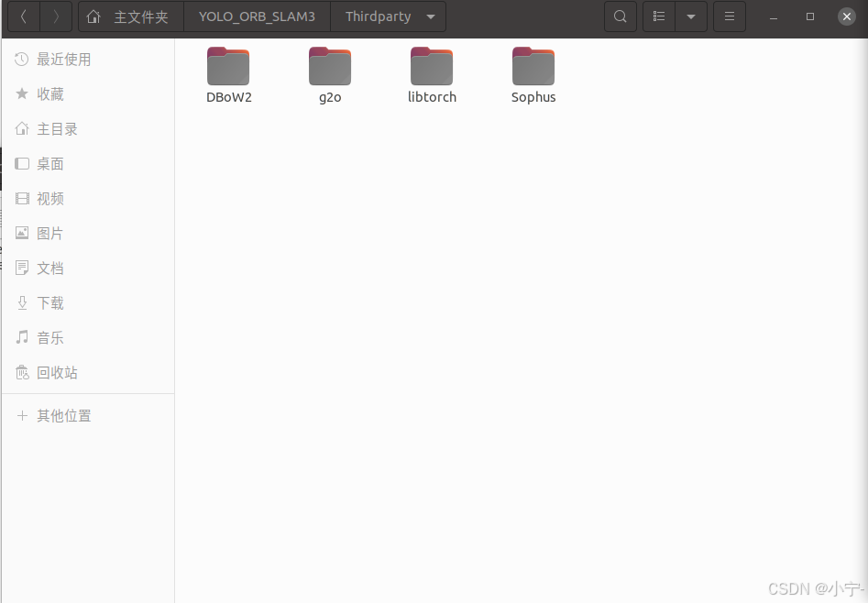This screenshot has width=868, height=603.
Task: Open 图片 pictures in sidebar
Action: point(89,234)
